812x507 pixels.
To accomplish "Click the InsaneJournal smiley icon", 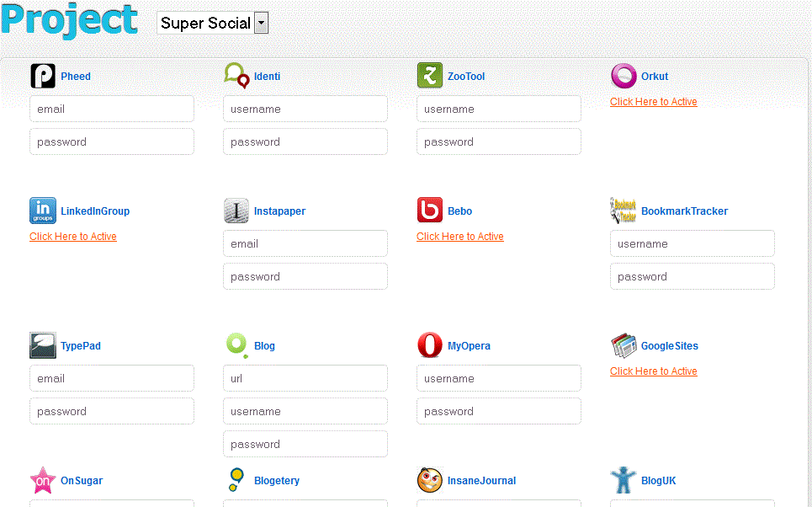I will (430, 480).
